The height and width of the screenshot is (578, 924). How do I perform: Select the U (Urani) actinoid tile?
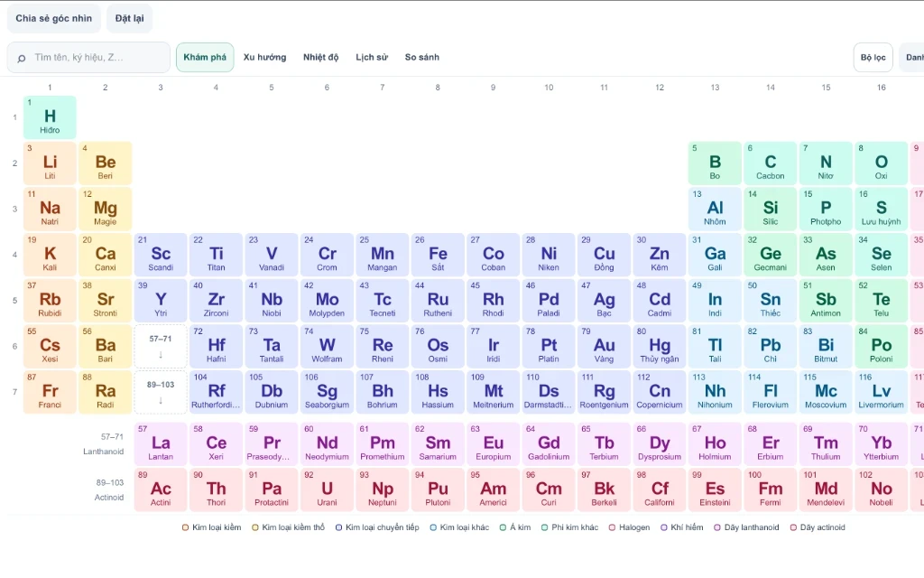(x=327, y=489)
